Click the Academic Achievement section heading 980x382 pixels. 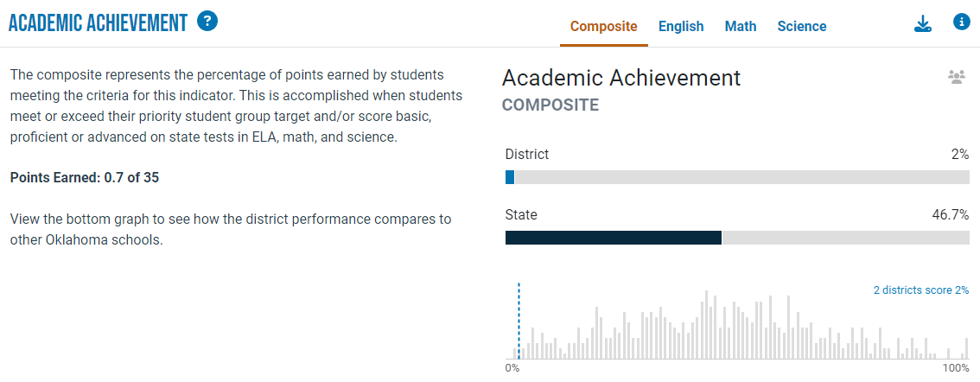(99, 23)
